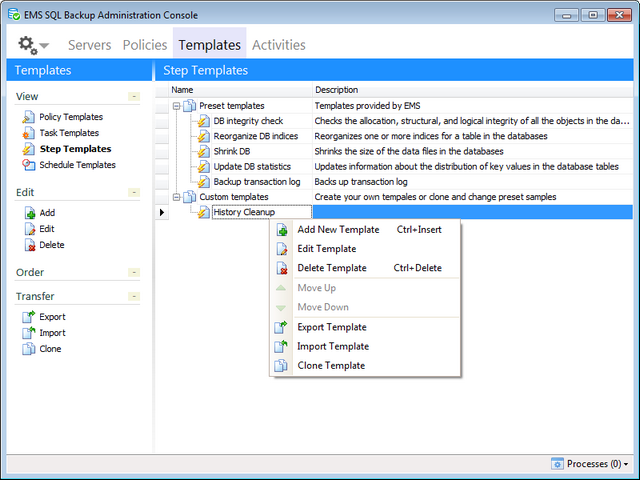Collapse the View section in sidebar

tap(134, 96)
